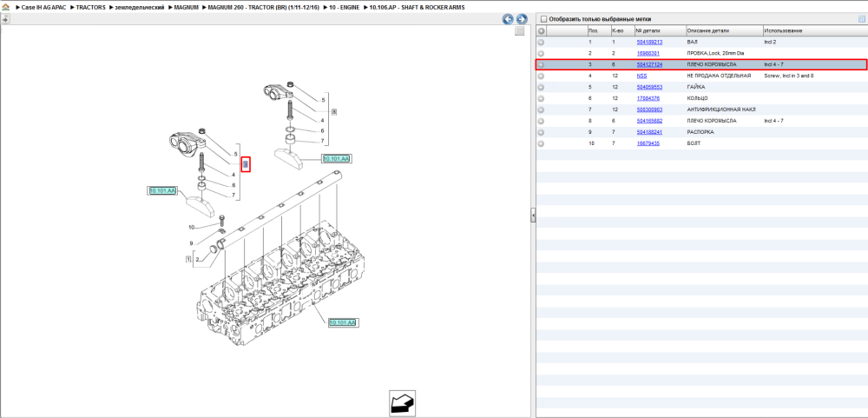Sort by the № детали column header
This screenshot has height=418, width=868.
coord(660,31)
